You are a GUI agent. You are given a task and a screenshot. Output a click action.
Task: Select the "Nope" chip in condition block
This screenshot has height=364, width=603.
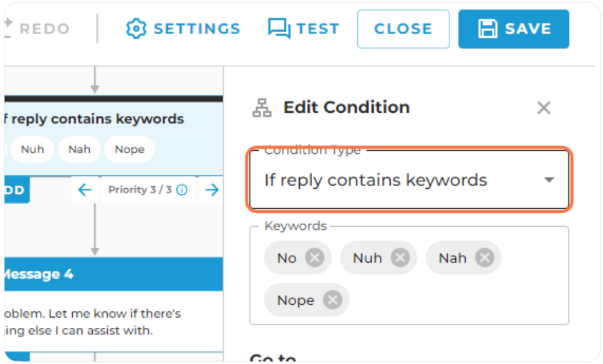tap(130, 149)
